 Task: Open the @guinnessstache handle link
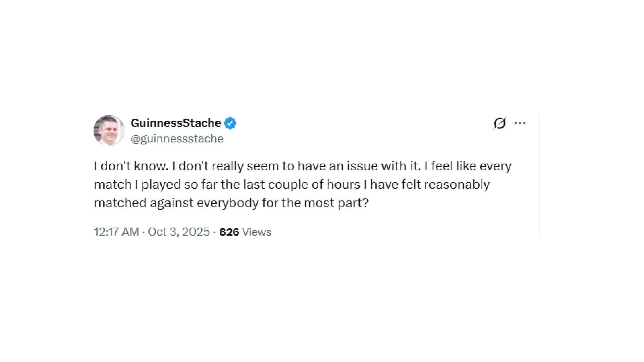coord(177,139)
